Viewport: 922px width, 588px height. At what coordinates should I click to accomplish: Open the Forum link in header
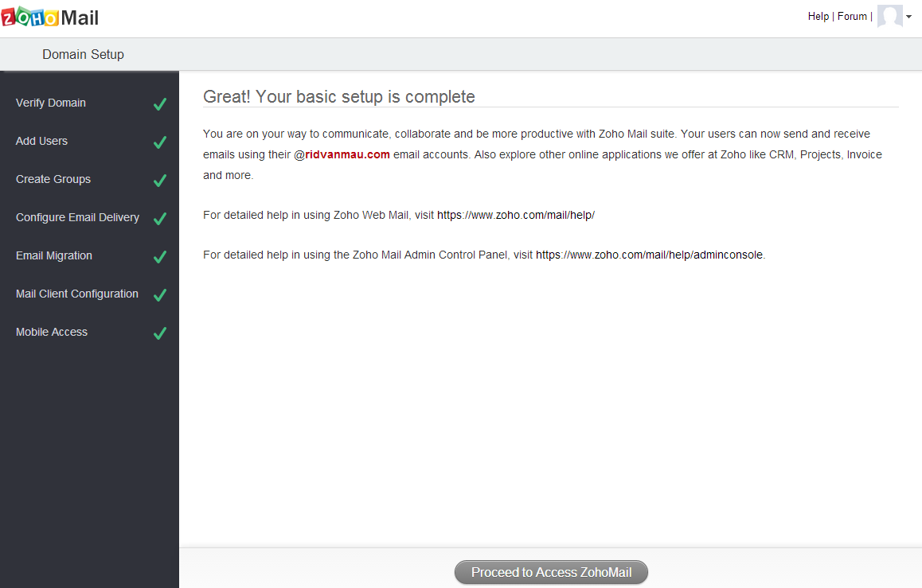[x=852, y=17]
